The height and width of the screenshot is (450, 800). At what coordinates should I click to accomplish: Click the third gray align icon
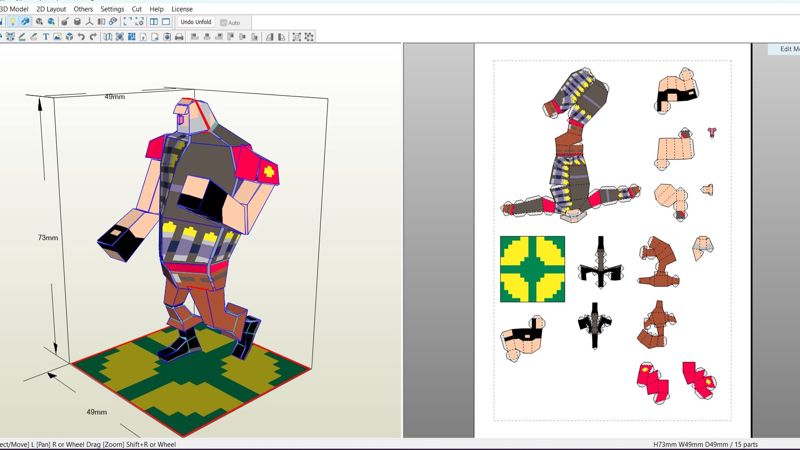pyautogui.click(x=219, y=37)
